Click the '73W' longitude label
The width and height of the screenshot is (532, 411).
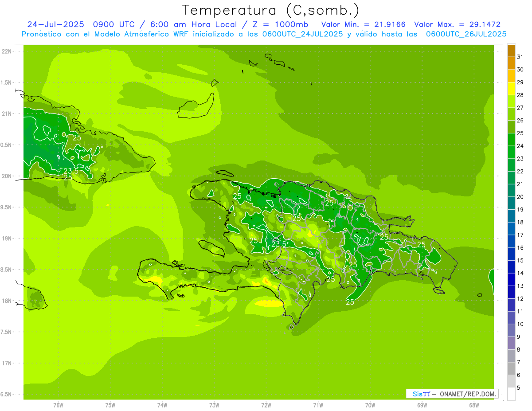(214, 405)
